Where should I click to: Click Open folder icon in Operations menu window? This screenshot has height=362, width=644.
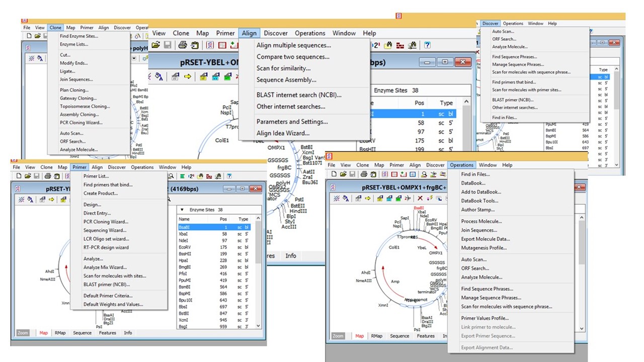(343, 174)
